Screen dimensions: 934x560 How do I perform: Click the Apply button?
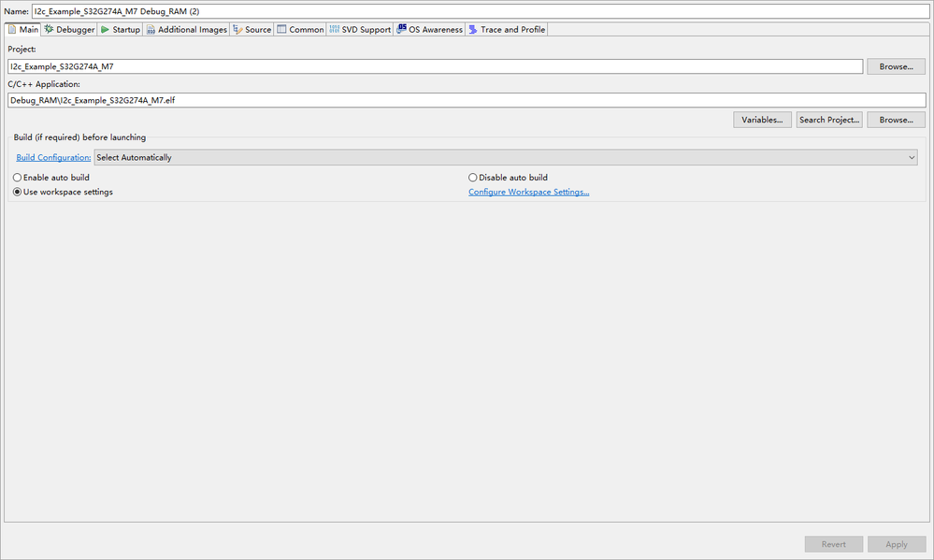coord(896,544)
